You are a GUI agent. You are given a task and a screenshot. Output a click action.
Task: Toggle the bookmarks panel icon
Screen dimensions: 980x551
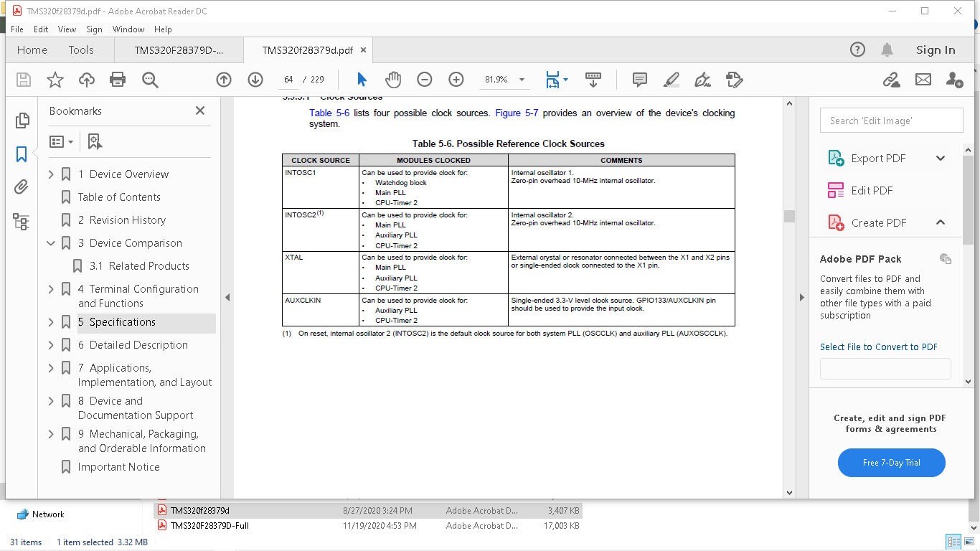[x=22, y=154]
